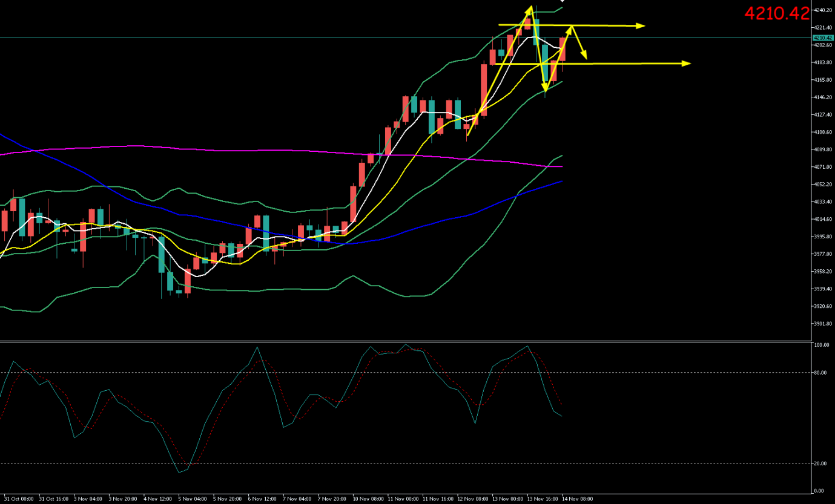The height and width of the screenshot is (504, 835).
Task: Click the red 4210.42 price label
Action: (x=777, y=13)
